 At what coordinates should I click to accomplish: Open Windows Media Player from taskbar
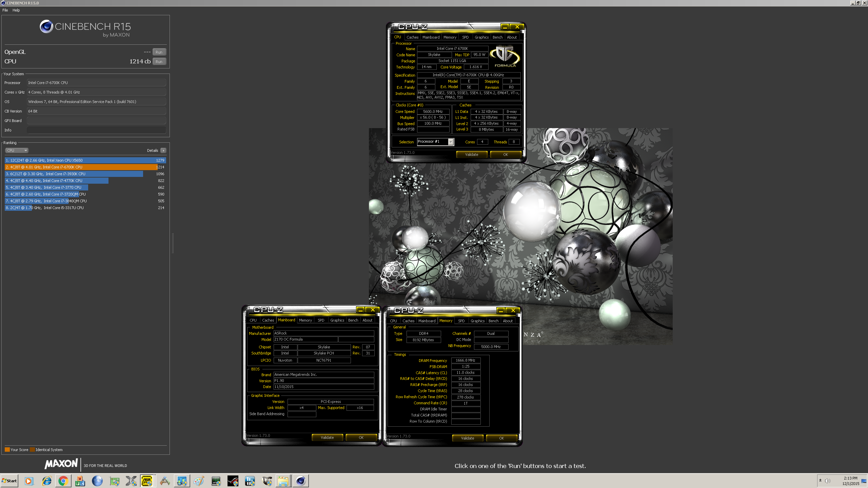29,481
